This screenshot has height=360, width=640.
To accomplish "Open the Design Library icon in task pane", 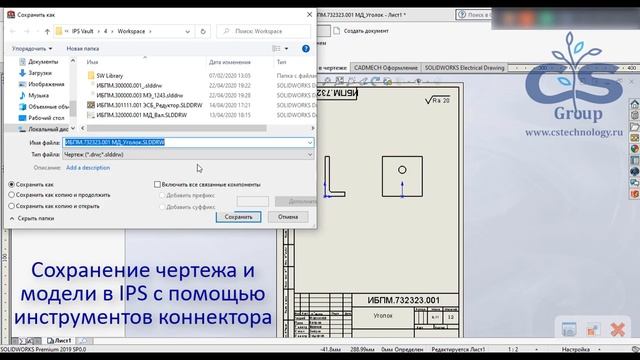I will (635, 115).
